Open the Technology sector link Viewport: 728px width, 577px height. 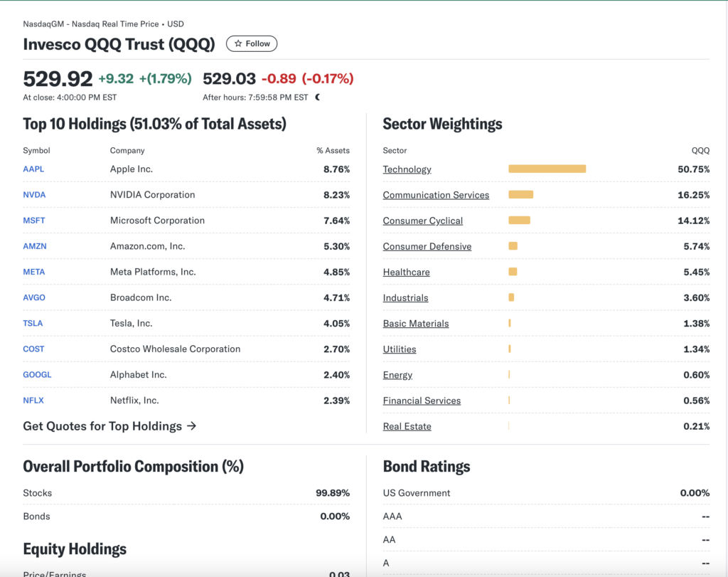407,169
